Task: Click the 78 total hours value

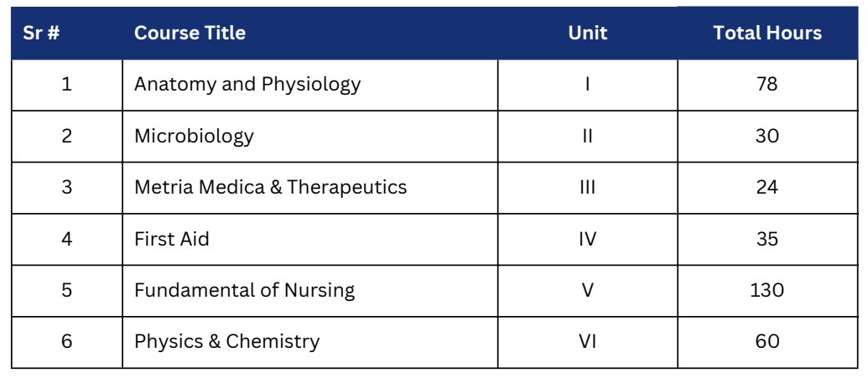Action: [767, 85]
